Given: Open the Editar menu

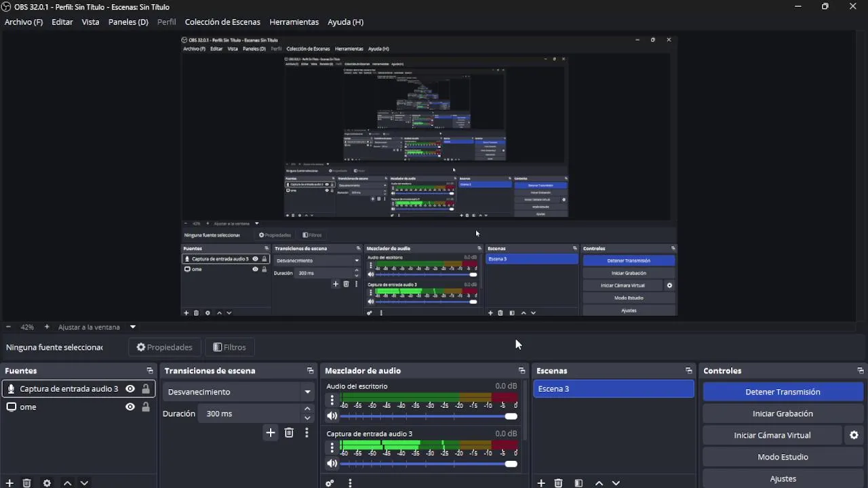Looking at the screenshot, I should (62, 22).
